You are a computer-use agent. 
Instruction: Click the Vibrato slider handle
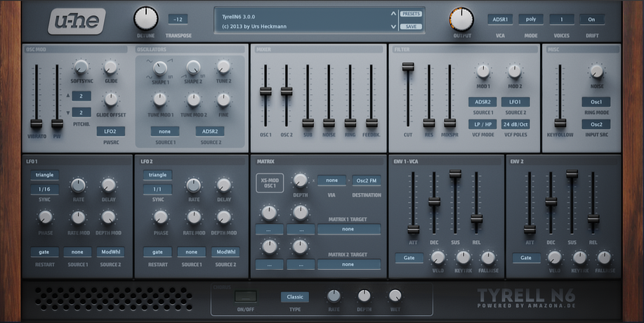(x=37, y=124)
